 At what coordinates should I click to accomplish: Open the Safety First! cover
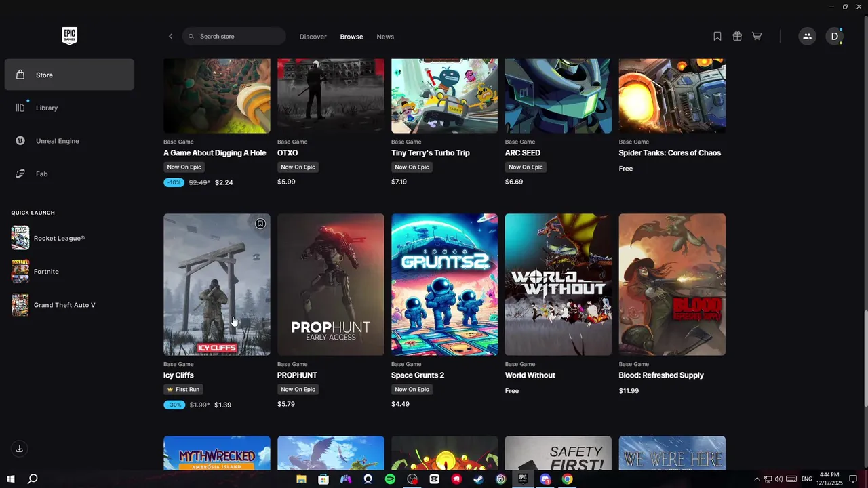[x=558, y=453]
